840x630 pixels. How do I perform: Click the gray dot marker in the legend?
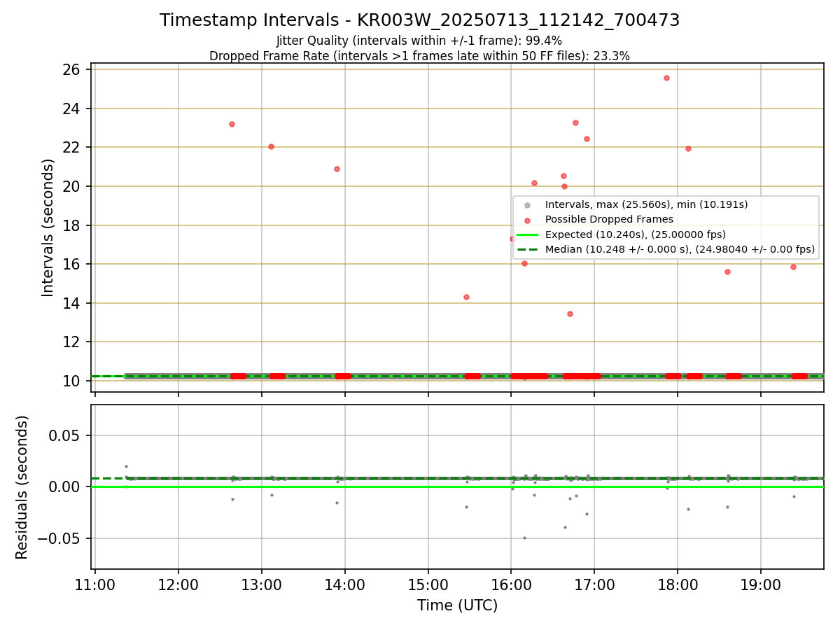pos(528,205)
